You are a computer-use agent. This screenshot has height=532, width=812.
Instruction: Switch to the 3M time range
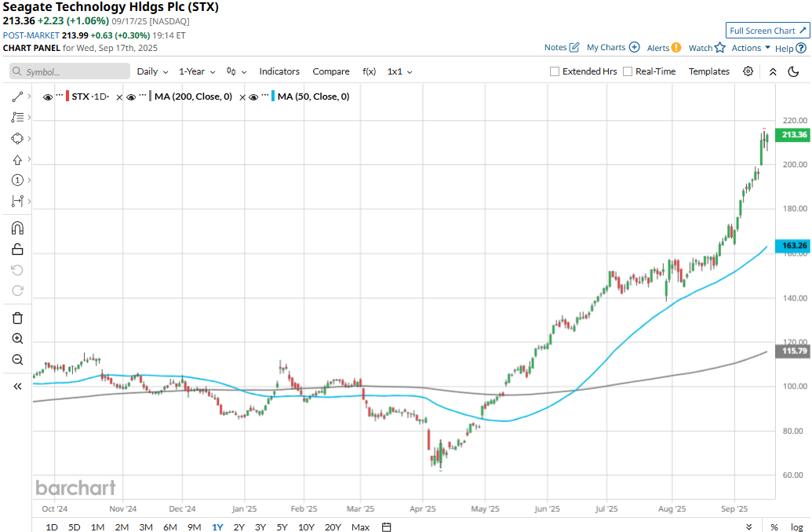146,527
